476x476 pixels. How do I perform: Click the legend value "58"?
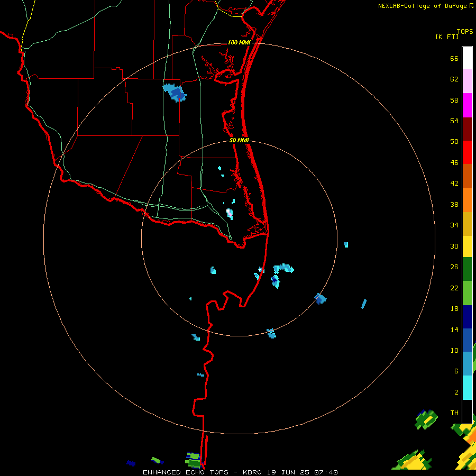(x=454, y=100)
